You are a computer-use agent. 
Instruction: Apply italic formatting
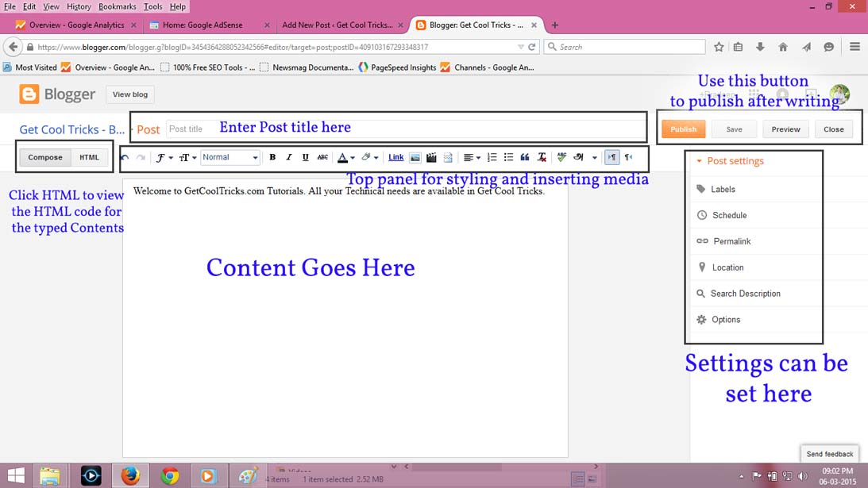point(288,157)
